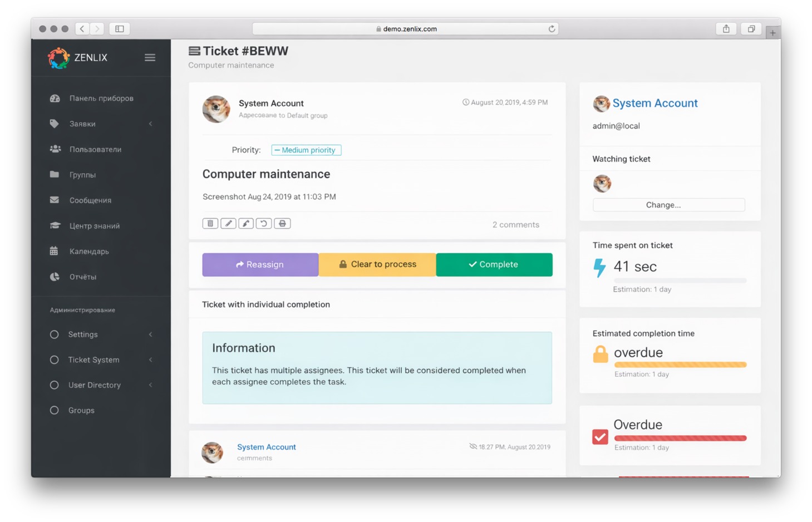812x522 pixels.
Task: Click the edit ticket pencil icon
Action: pyautogui.click(x=228, y=224)
